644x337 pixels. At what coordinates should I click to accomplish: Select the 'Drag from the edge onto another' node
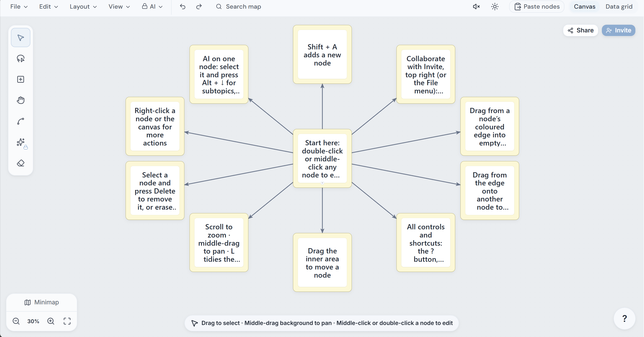[489, 191]
